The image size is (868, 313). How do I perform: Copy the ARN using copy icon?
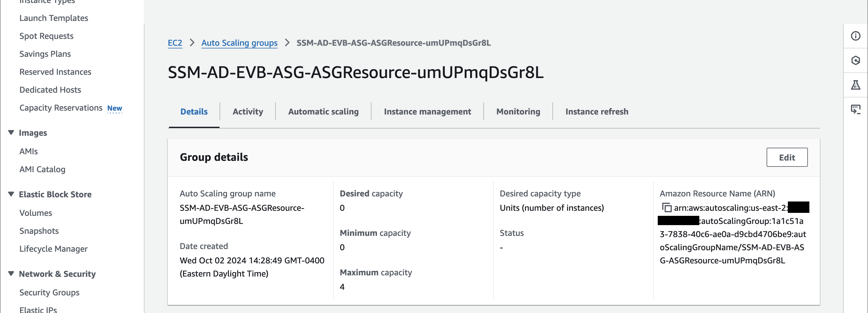[x=666, y=207]
